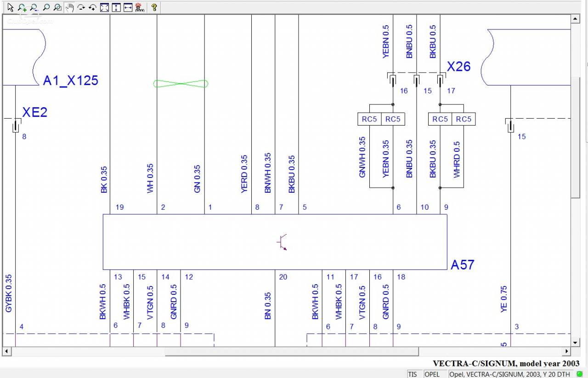
Task: Select the zoom to area tool
Action: pyautogui.click(x=57, y=7)
